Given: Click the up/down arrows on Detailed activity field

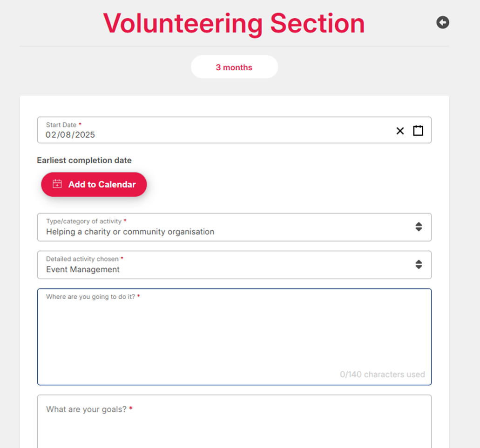Looking at the screenshot, I should (x=419, y=264).
